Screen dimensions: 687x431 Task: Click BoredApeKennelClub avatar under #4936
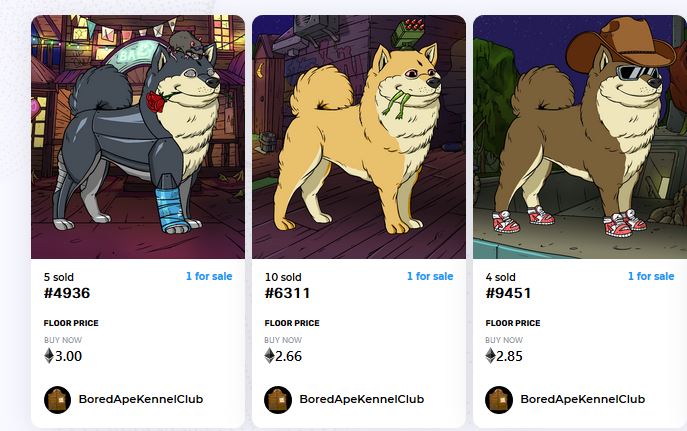pyautogui.click(x=57, y=399)
